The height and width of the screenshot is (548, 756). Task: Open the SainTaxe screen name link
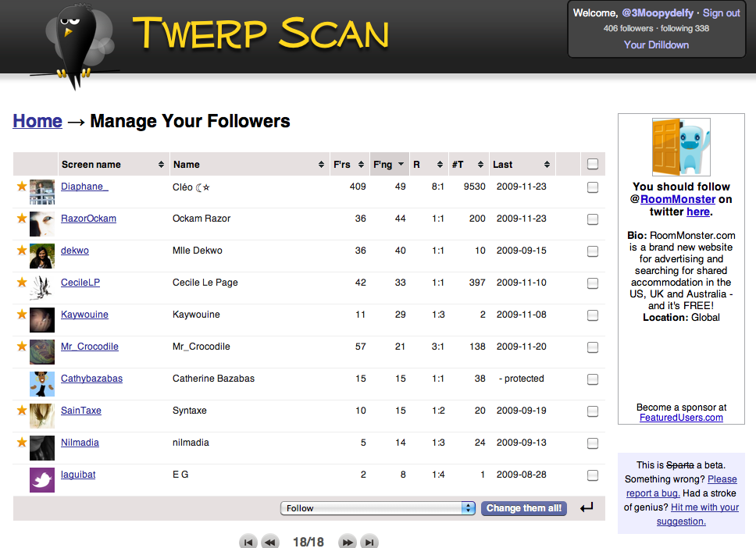click(81, 410)
